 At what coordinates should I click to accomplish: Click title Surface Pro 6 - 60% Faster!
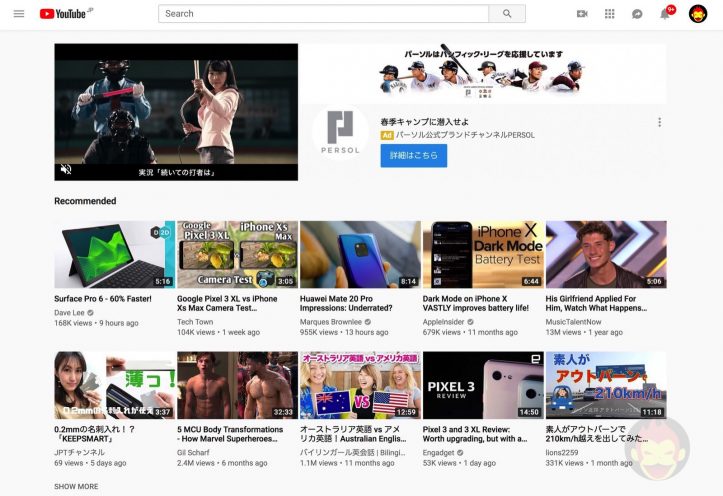point(103,299)
